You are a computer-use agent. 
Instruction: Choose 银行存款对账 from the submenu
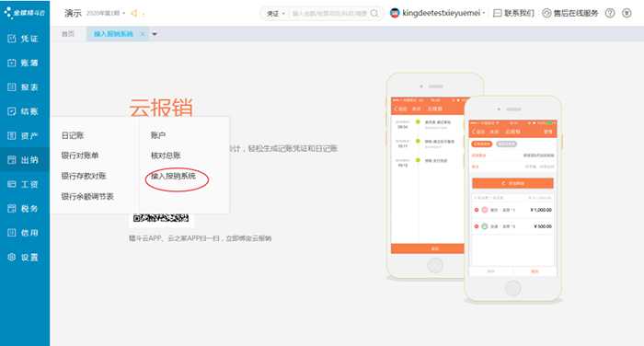pyautogui.click(x=84, y=176)
